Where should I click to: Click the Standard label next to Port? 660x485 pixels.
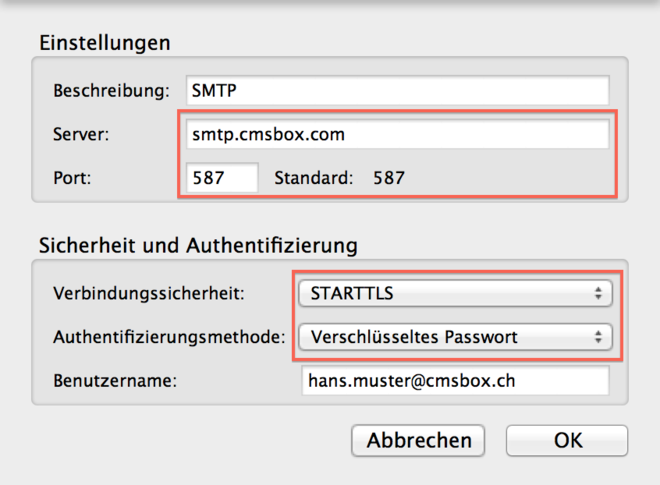click(314, 179)
